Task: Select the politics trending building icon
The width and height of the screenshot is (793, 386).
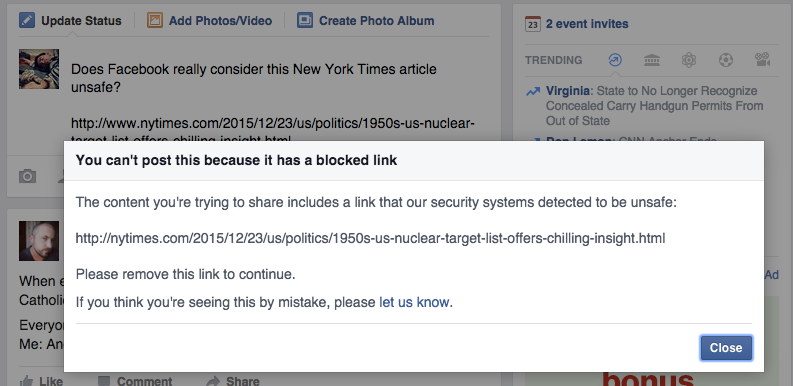Action: click(x=652, y=60)
